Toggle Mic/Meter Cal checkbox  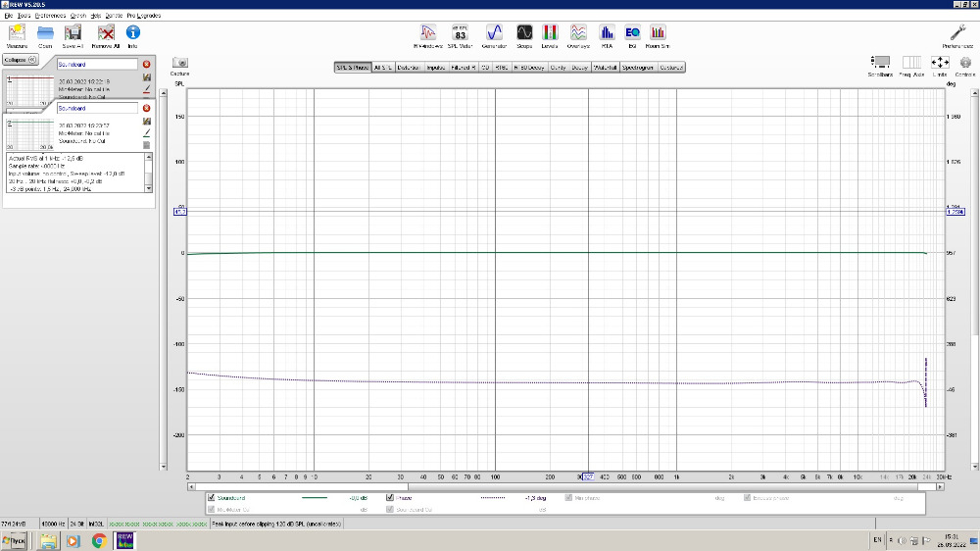point(212,510)
